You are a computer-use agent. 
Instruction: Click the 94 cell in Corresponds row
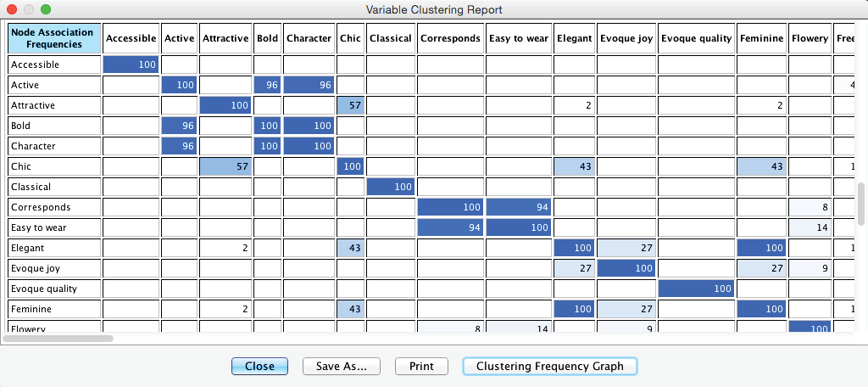(x=519, y=207)
